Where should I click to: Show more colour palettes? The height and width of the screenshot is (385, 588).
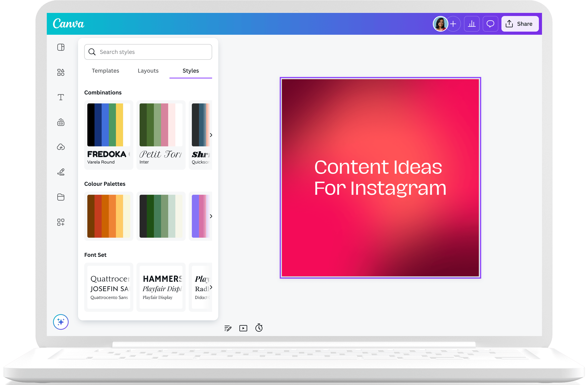coord(211,216)
